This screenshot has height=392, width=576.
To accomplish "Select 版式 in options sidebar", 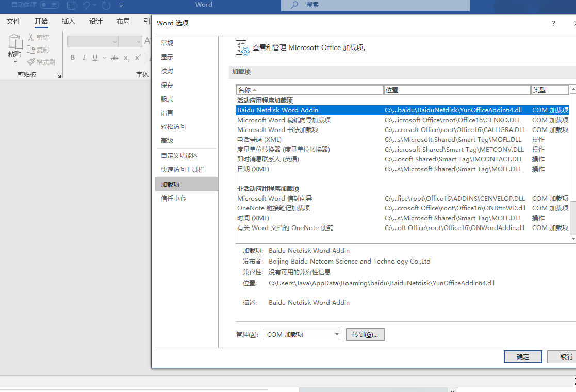I will click(187, 99).
